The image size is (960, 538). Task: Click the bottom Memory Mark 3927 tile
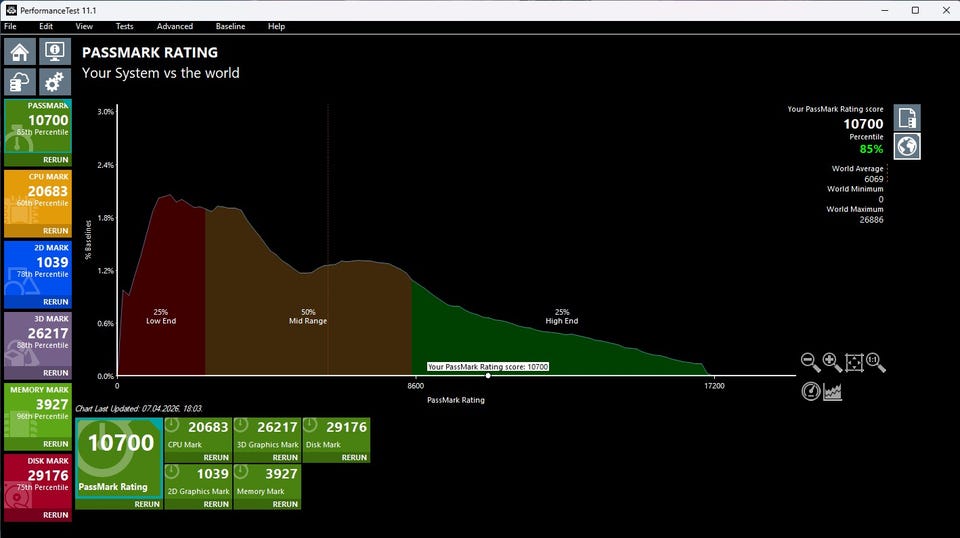point(268,481)
